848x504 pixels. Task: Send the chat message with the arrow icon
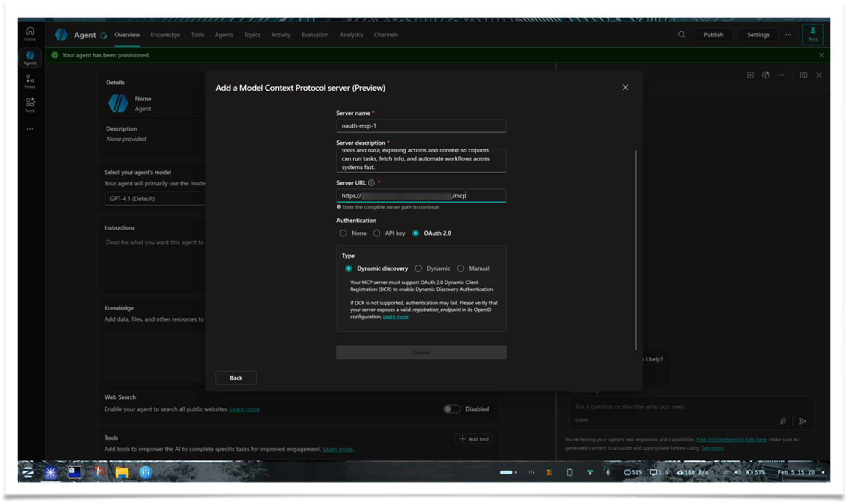point(803,421)
